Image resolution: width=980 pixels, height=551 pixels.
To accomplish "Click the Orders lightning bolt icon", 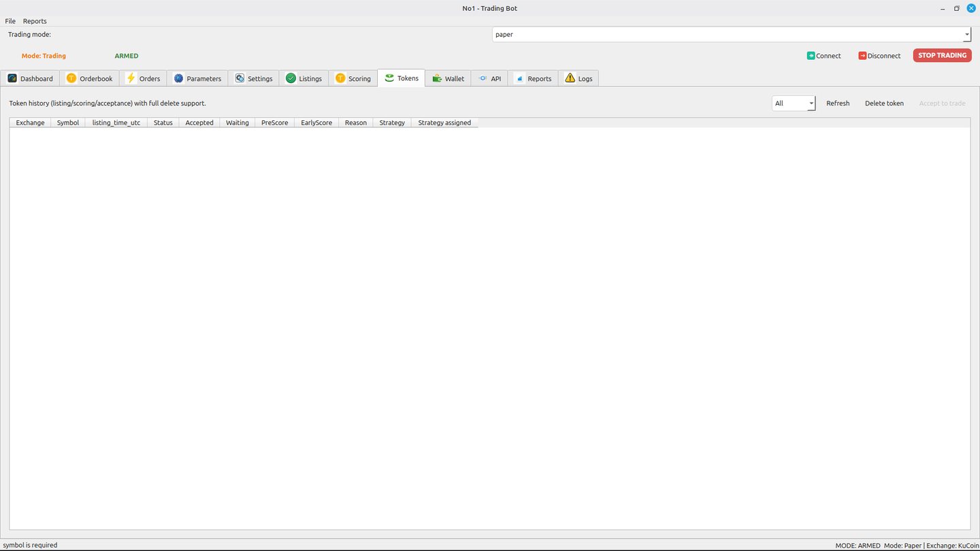I will [131, 78].
